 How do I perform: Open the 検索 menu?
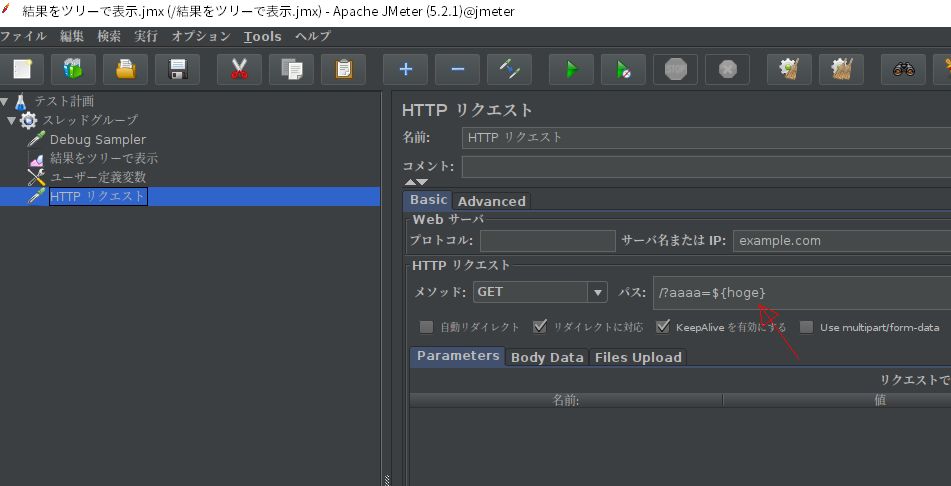click(109, 36)
